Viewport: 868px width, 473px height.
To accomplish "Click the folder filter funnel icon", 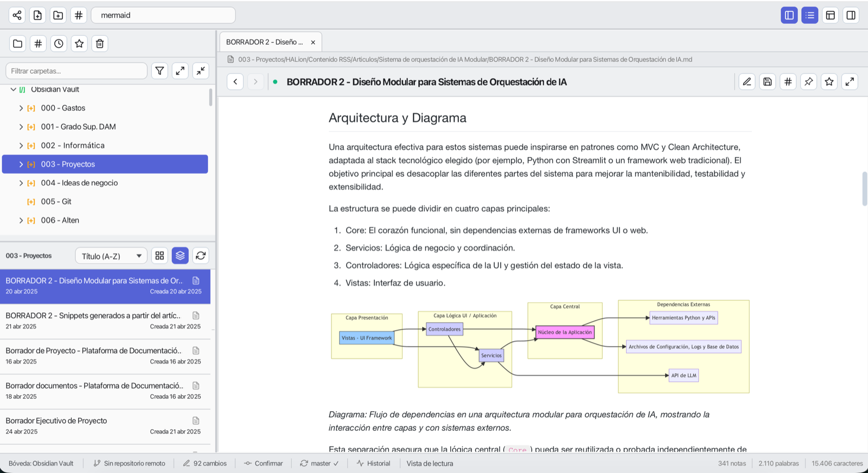I will (159, 71).
